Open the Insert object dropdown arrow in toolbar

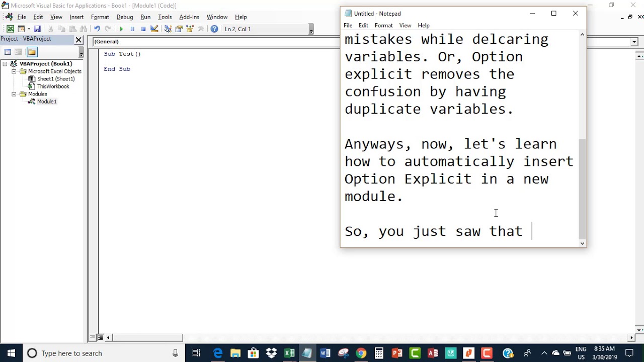[x=29, y=29]
